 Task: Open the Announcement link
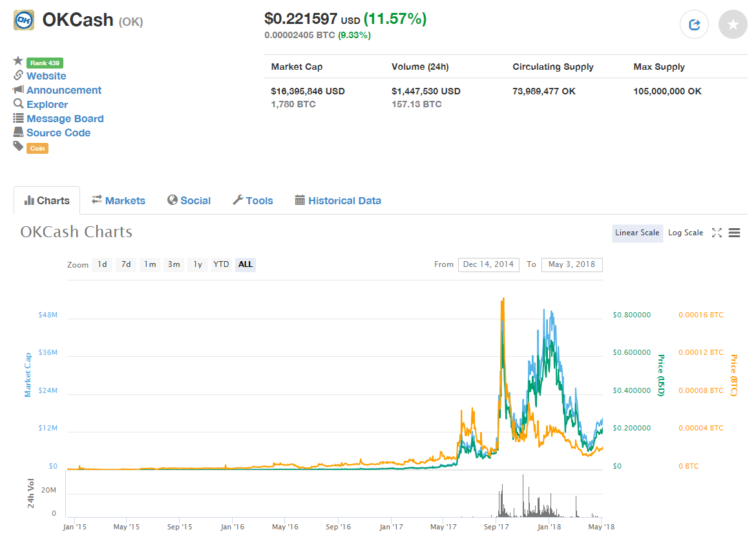64,90
